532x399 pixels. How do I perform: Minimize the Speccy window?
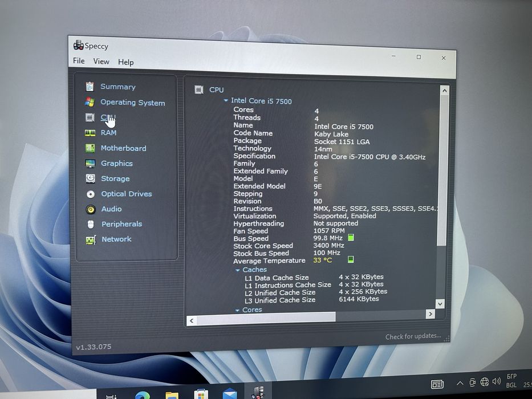point(393,56)
